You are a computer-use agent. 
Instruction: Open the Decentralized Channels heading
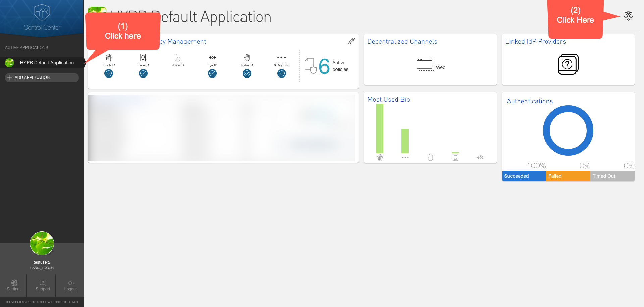point(402,41)
